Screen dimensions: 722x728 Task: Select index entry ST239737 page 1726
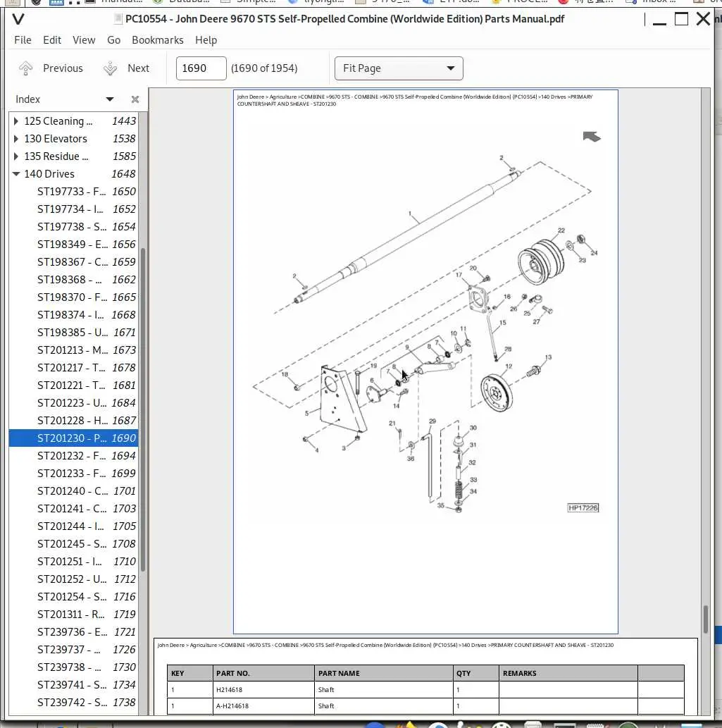tap(73, 650)
